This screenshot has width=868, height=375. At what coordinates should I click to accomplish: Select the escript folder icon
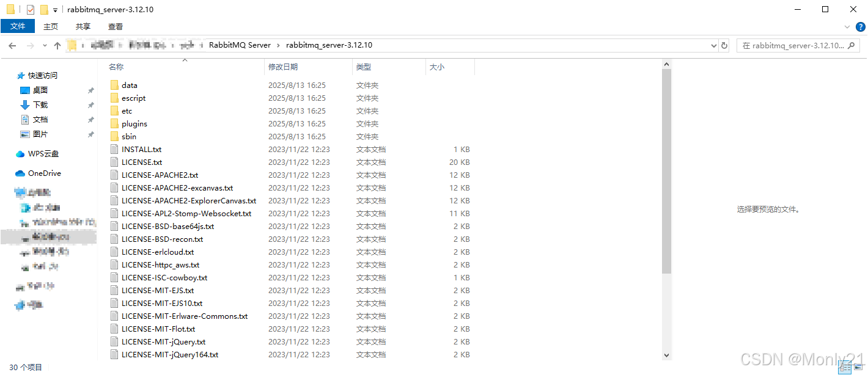[x=114, y=98]
